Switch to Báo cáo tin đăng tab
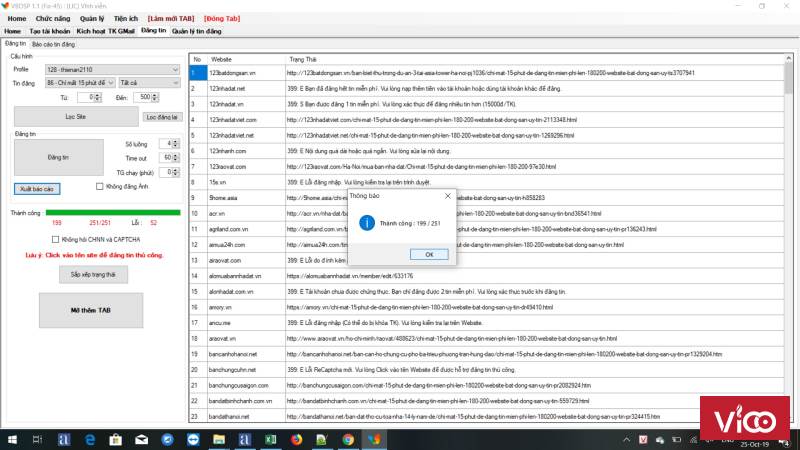Viewport: 800px width, 450px height. click(52, 44)
